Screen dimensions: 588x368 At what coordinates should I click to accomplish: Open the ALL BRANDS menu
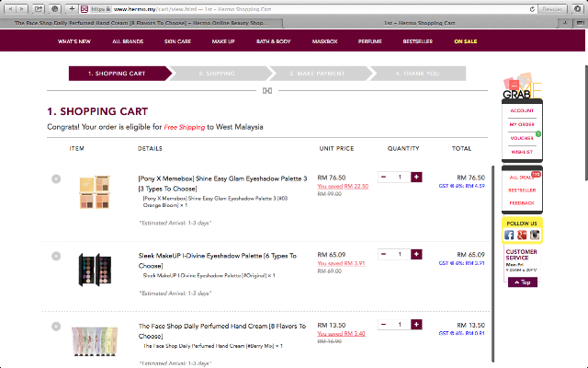[128, 41]
